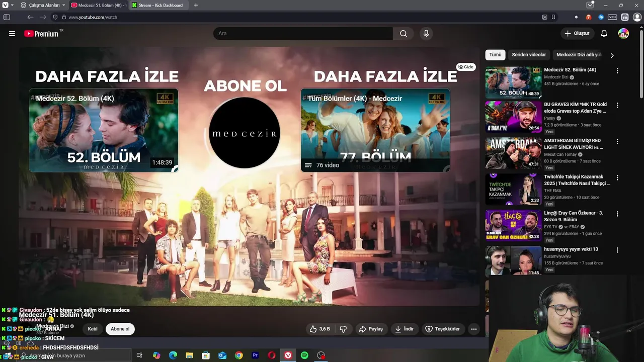Hide the end screen with Gizle
The height and width of the screenshot is (362, 644).
pyautogui.click(x=466, y=67)
